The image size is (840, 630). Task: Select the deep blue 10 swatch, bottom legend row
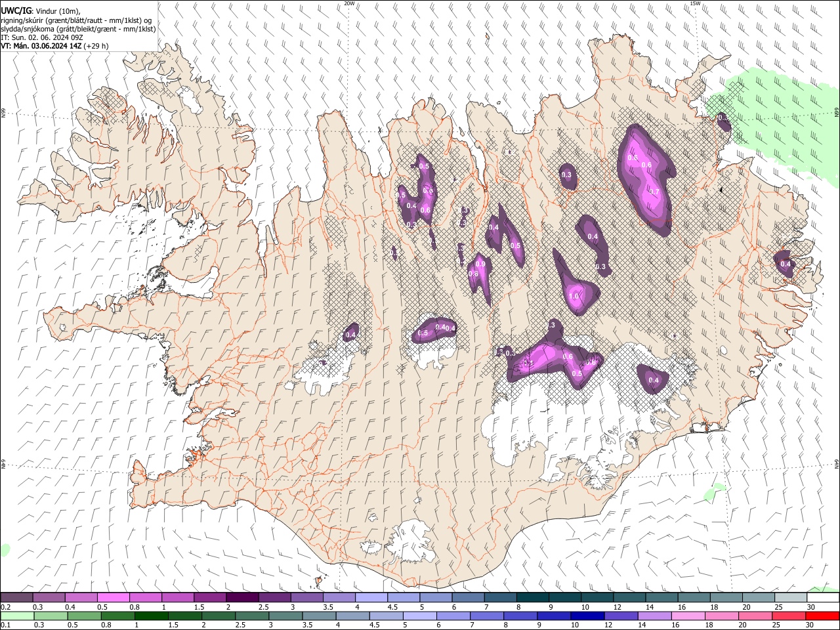pos(588,616)
